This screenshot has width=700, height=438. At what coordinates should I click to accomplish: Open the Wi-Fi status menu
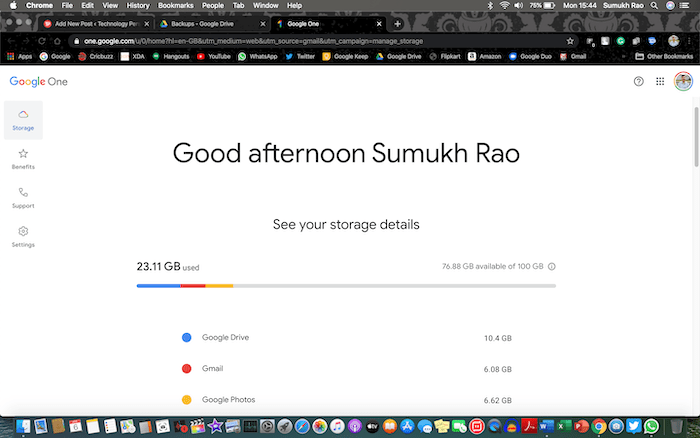point(504,5)
